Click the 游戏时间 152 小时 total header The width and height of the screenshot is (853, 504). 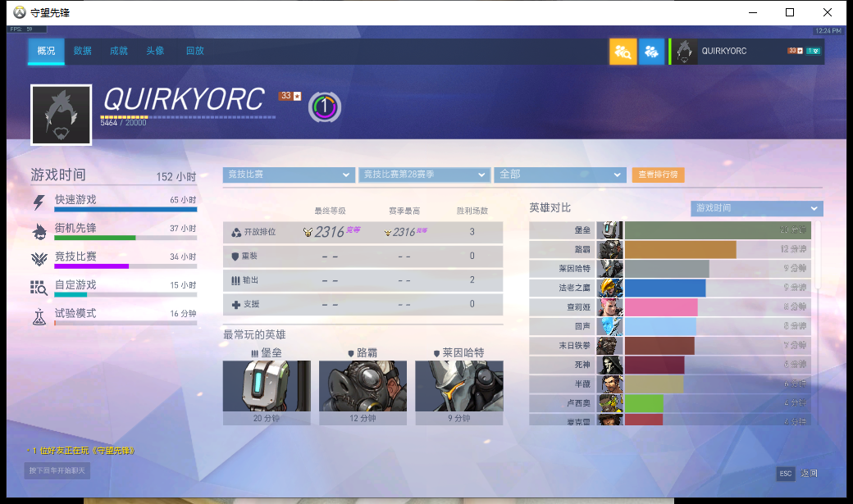(114, 175)
